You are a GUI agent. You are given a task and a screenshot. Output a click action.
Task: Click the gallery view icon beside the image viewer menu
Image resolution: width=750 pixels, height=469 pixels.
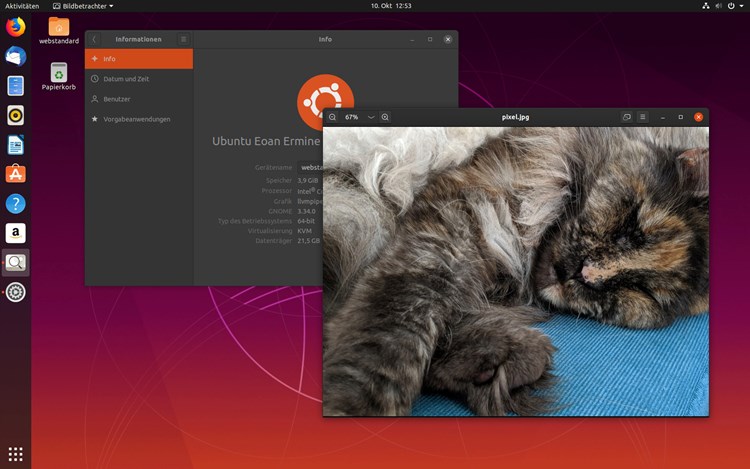click(x=627, y=117)
